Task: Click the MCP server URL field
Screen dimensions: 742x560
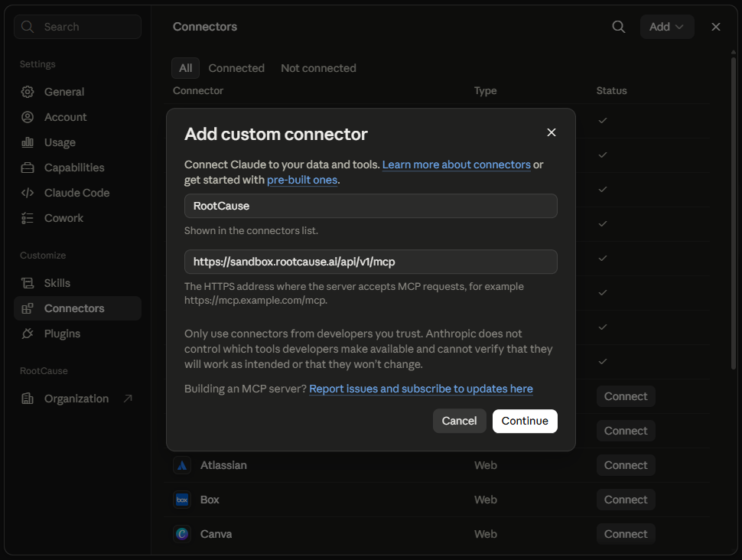Action: pyautogui.click(x=370, y=262)
